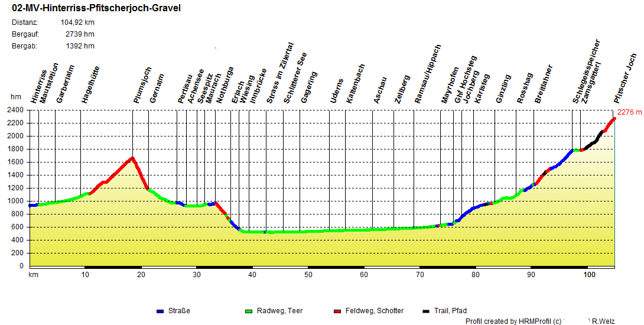Click the red Feldweg, Schotter legend swatch
Viewport: 644px width, 325px height.
[337, 311]
